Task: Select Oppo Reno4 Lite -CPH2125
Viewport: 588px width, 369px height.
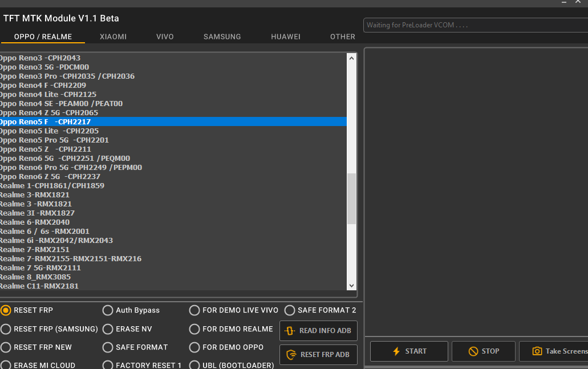Action: pos(173,95)
